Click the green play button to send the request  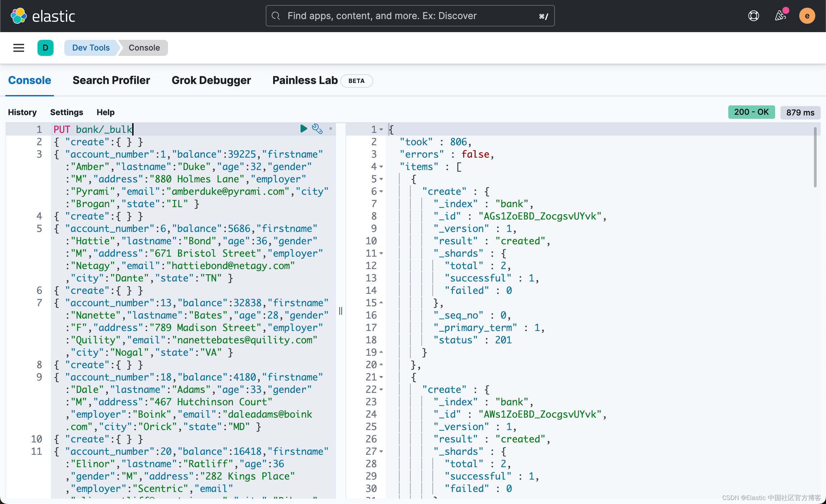(x=303, y=129)
